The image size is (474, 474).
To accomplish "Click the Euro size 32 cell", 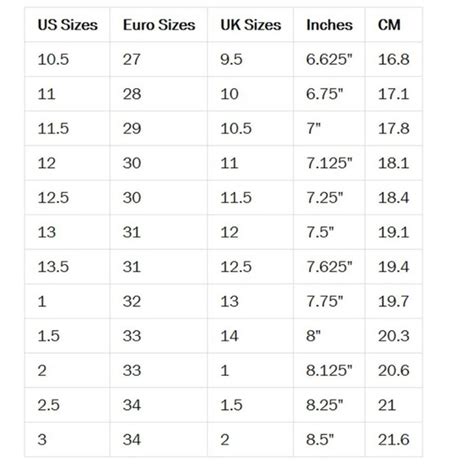I will (159, 302).
